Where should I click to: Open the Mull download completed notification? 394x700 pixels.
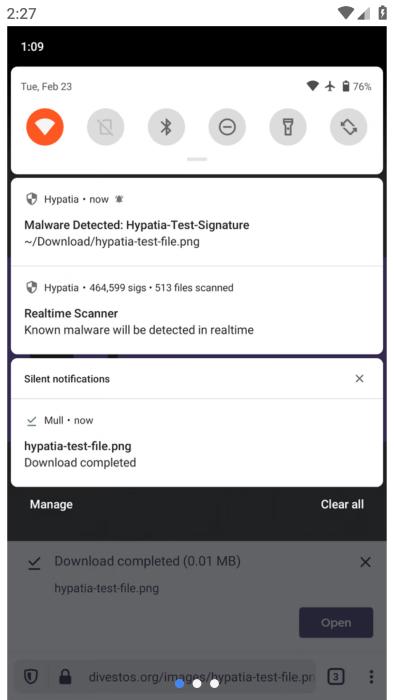(197, 442)
